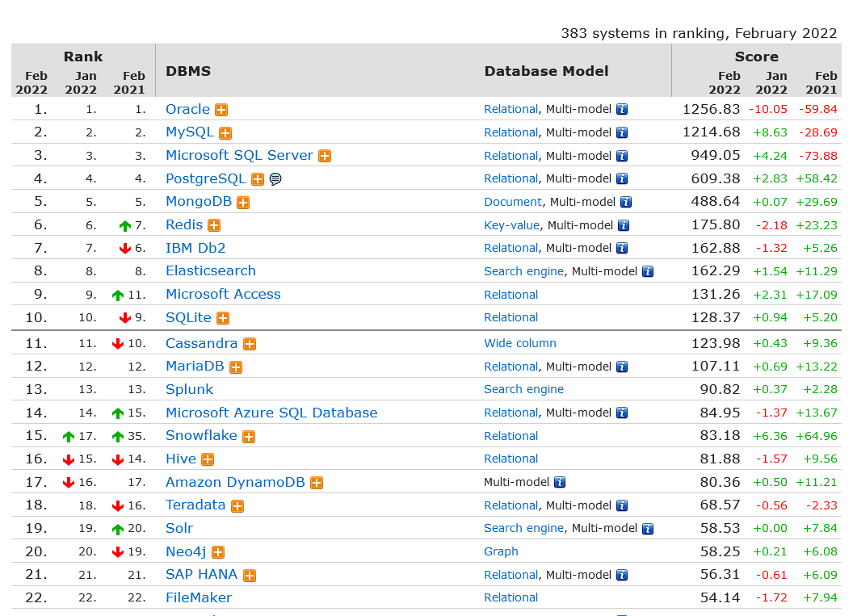Image resolution: width=853 pixels, height=616 pixels.
Task: Click the multi-model info icon in MySQL row
Action: click(622, 132)
